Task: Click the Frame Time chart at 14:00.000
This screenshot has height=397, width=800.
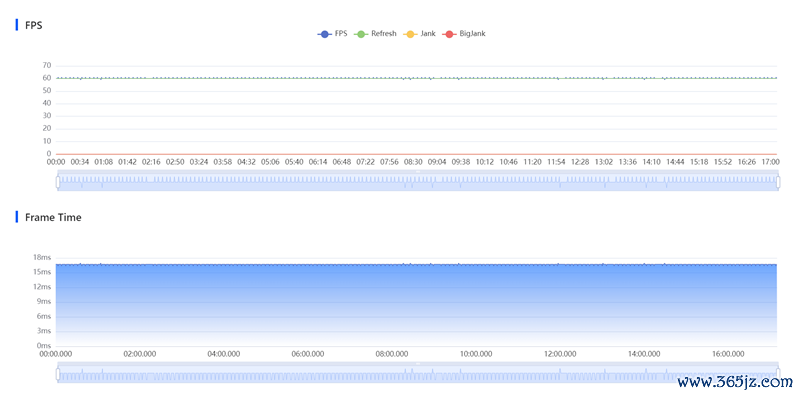Action: coord(643,305)
